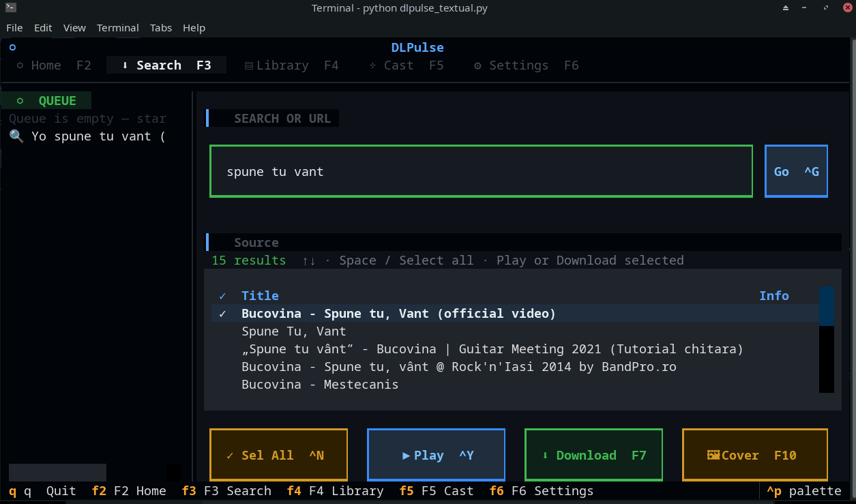Open the File menu
This screenshot has height=504, width=856.
[14, 28]
